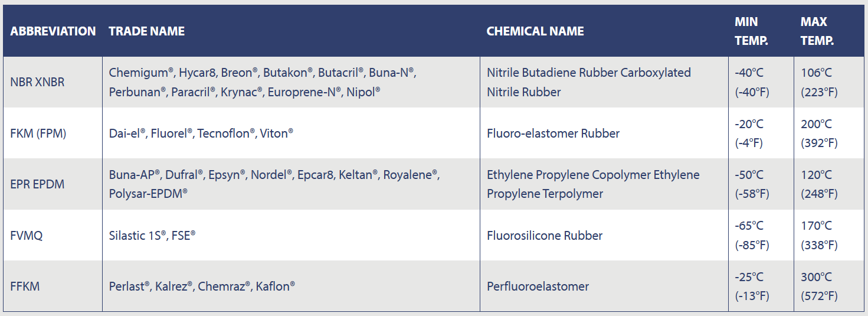Select the FVMQ abbreviation cell
This screenshot has width=868, height=316.
click(27, 236)
